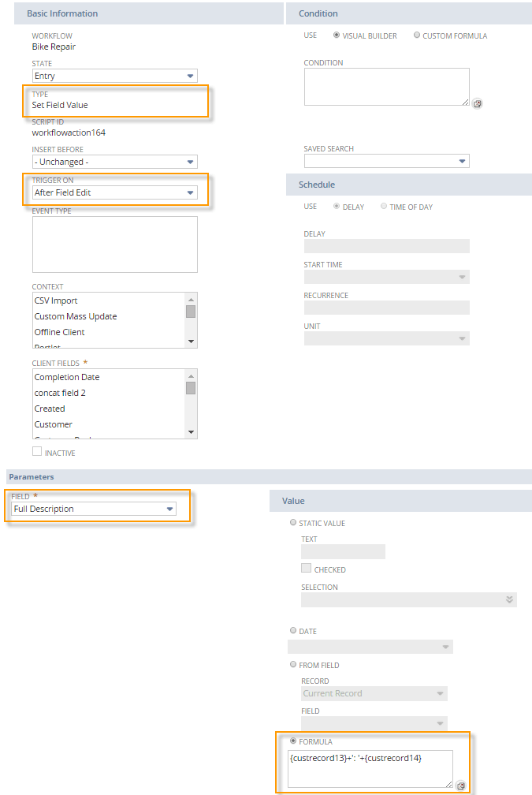Check the Checked box under Static Value

pyautogui.click(x=306, y=569)
